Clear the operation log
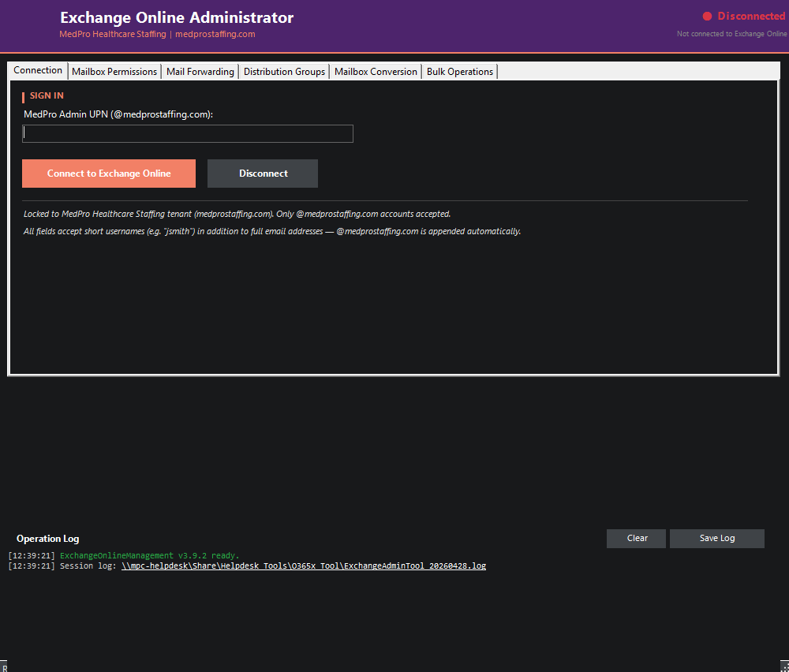The height and width of the screenshot is (672, 789). pyautogui.click(x=636, y=538)
